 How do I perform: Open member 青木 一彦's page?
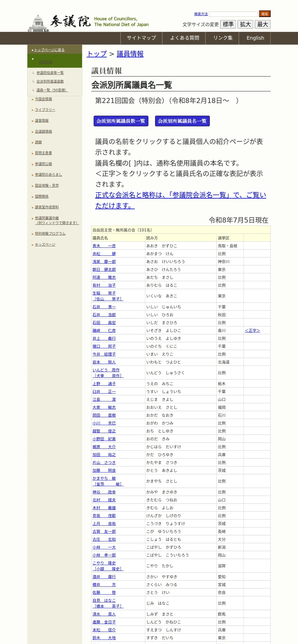tap(104, 246)
